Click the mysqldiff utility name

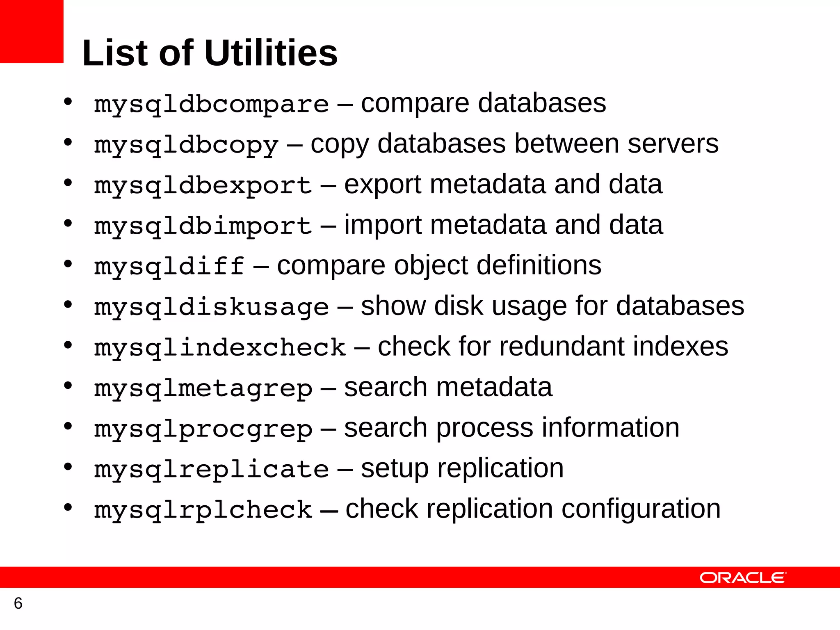169,267
